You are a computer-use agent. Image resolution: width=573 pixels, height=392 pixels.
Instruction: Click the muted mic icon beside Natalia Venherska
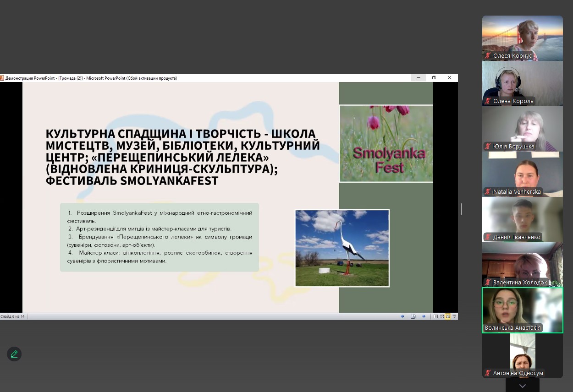pyautogui.click(x=488, y=192)
